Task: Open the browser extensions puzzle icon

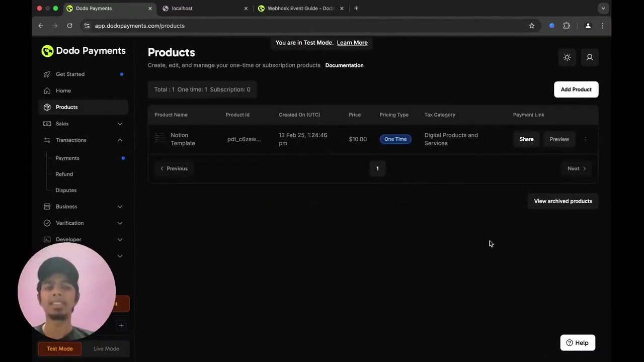Action: [567, 26]
